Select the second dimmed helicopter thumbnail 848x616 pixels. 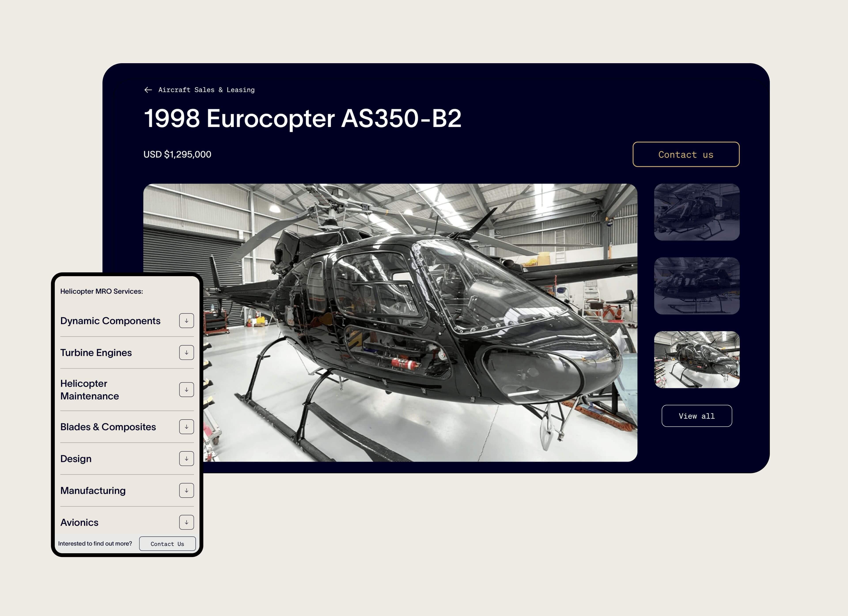coord(697,286)
